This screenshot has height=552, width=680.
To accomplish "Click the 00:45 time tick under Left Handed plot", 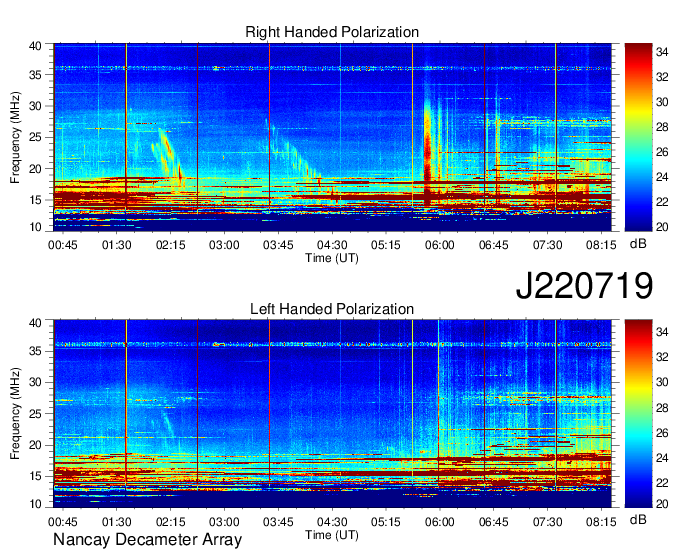I will pos(63,522).
